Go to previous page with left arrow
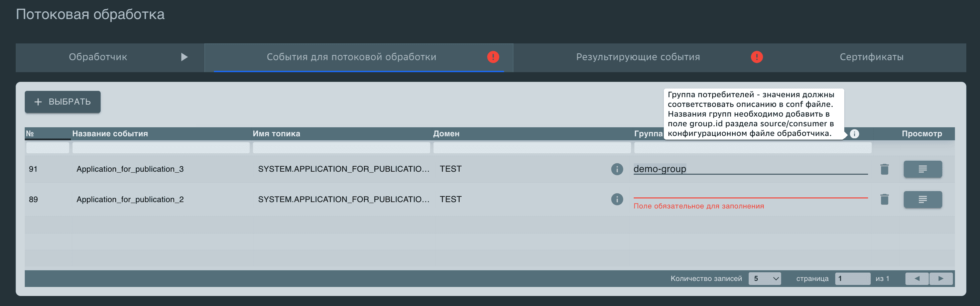The image size is (980, 306). [917, 278]
